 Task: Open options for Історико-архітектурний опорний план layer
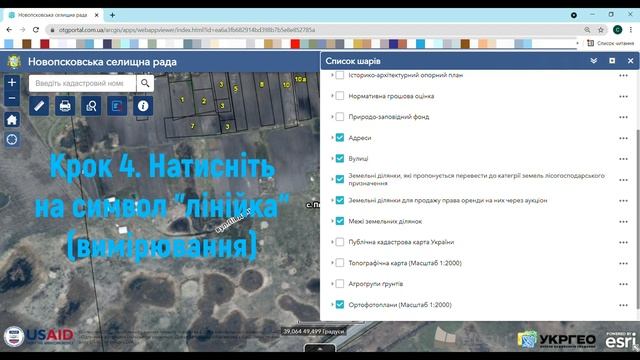(x=623, y=76)
